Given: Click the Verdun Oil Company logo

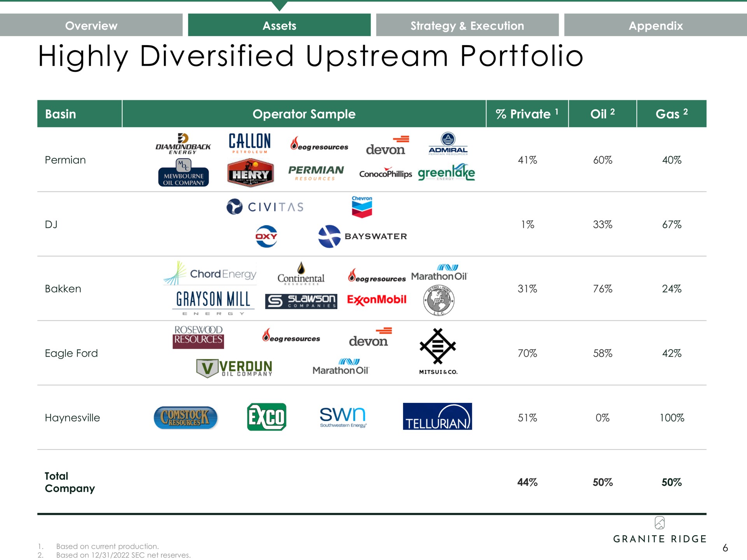Looking at the screenshot, I should [234, 368].
